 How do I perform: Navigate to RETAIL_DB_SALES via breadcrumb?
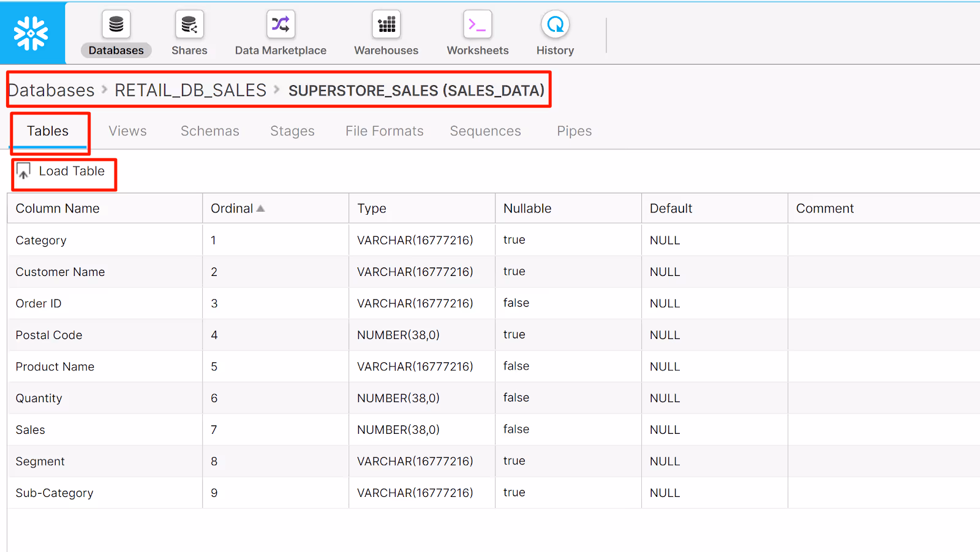point(190,90)
